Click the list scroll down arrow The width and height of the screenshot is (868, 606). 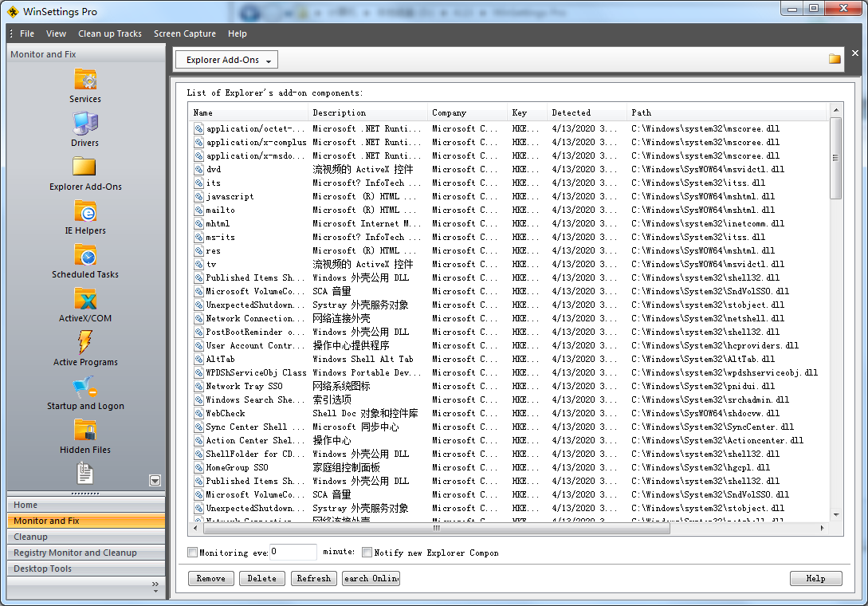(836, 515)
